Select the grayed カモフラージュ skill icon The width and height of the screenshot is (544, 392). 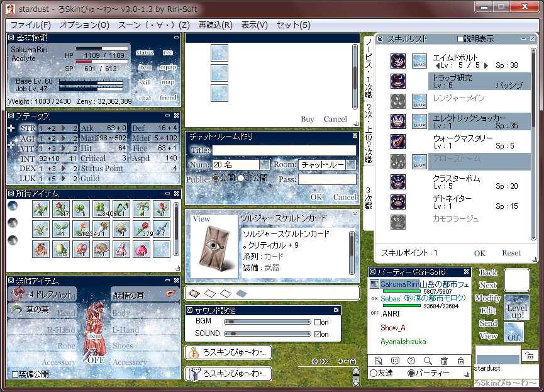click(397, 222)
